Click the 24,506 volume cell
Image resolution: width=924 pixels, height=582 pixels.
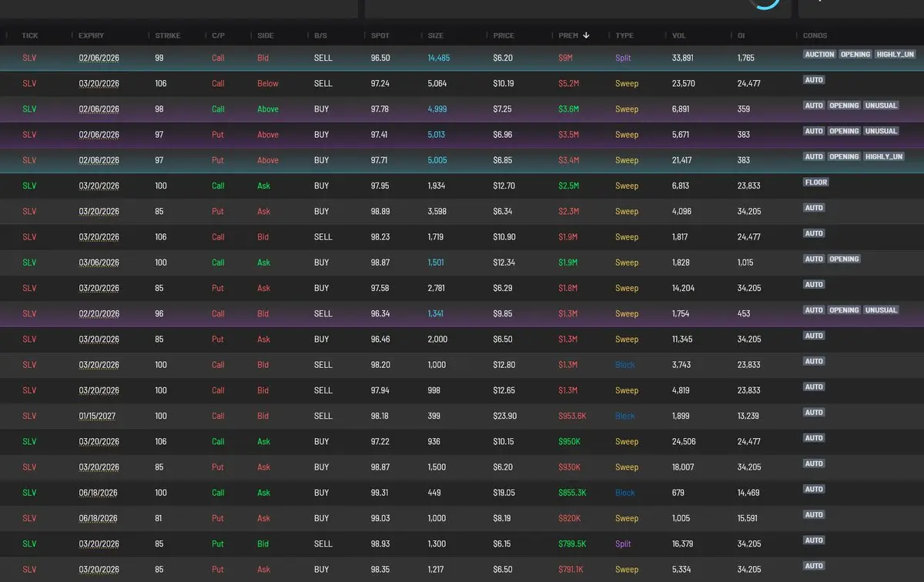click(x=683, y=441)
